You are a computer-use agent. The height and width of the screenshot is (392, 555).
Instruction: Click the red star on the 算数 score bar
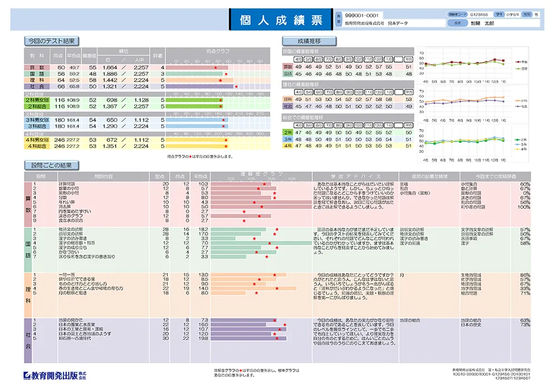(x=215, y=68)
